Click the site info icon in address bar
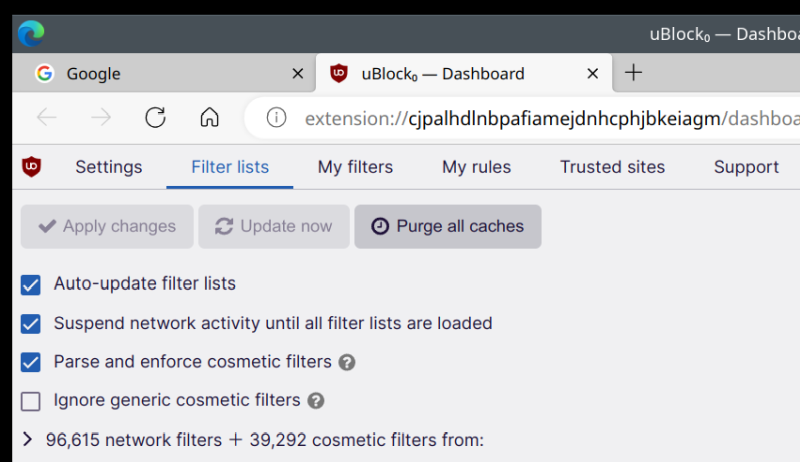 tap(276, 119)
